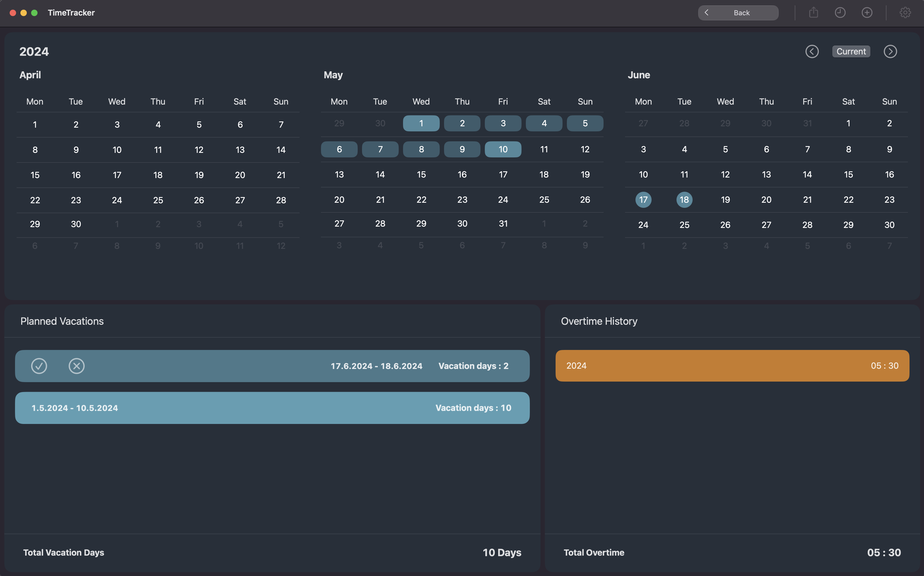This screenshot has width=924, height=576.
Task: Go to next months with right arrow
Action: point(890,51)
